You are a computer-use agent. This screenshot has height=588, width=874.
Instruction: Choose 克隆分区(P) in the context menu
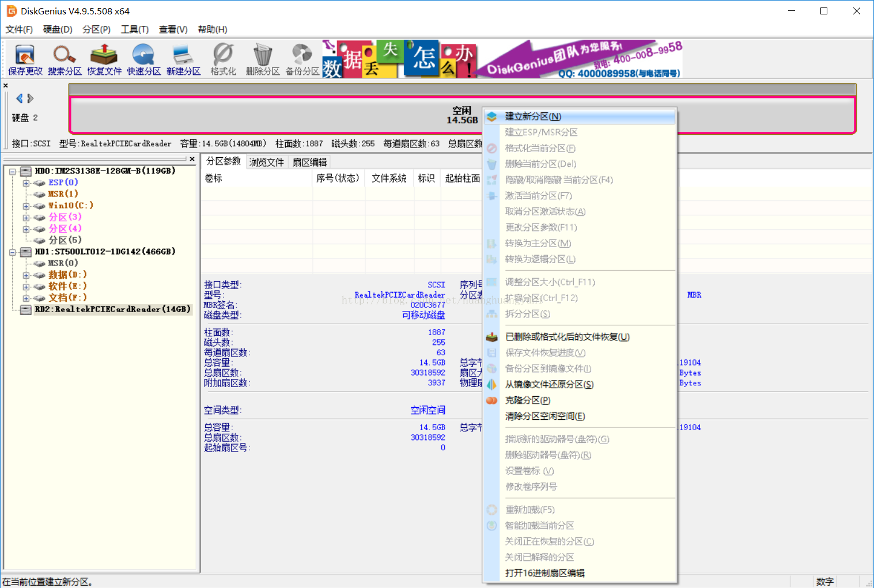pyautogui.click(x=527, y=400)
